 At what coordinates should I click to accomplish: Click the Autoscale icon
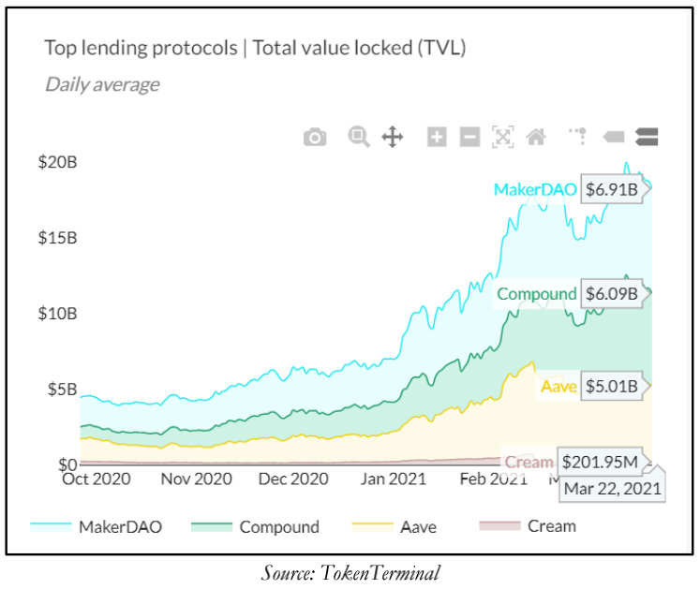[503, 138]
